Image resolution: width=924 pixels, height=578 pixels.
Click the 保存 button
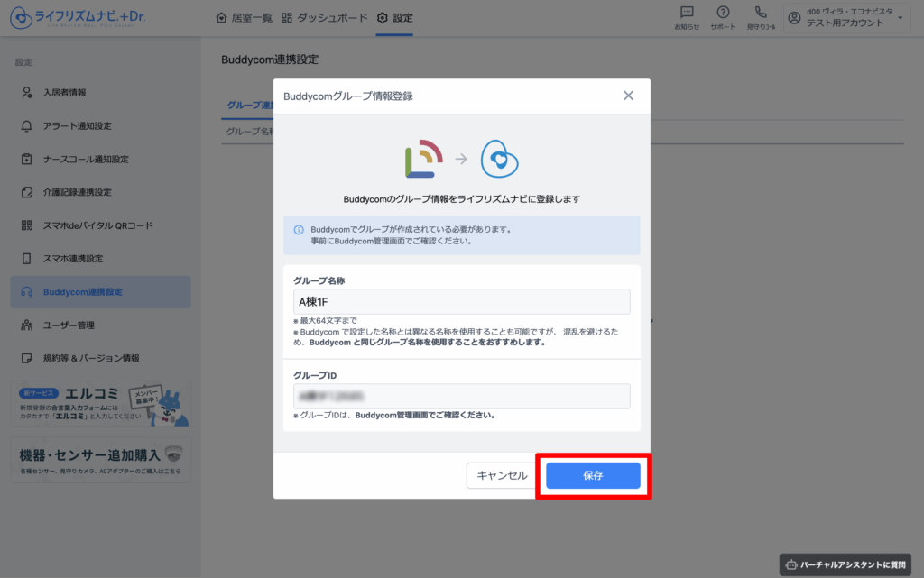pos(593,475)
